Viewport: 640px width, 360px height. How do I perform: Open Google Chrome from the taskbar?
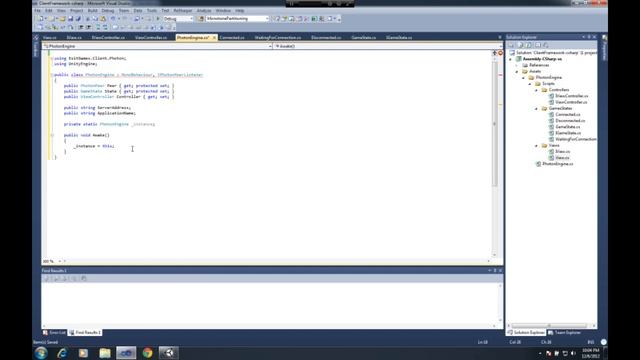[x=147, y=353]
